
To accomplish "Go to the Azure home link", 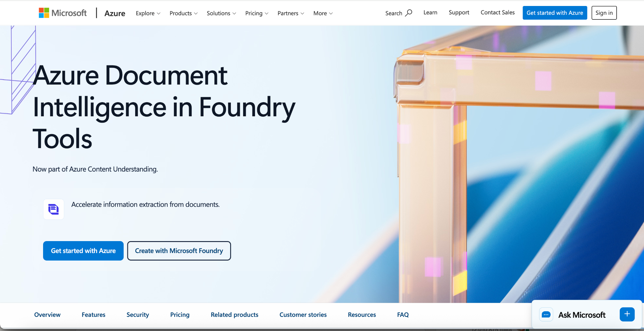I will point(115,13).
